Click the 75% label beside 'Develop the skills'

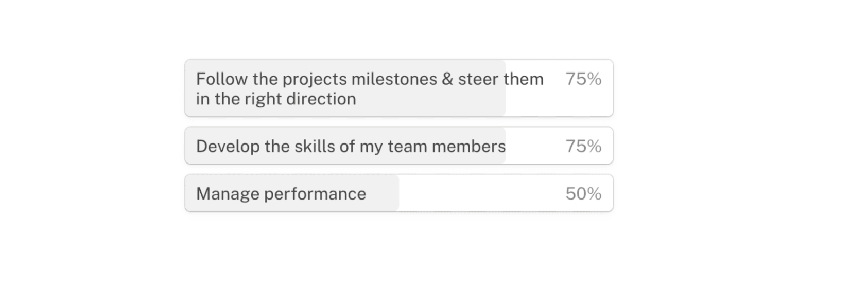tap(583, 146)
